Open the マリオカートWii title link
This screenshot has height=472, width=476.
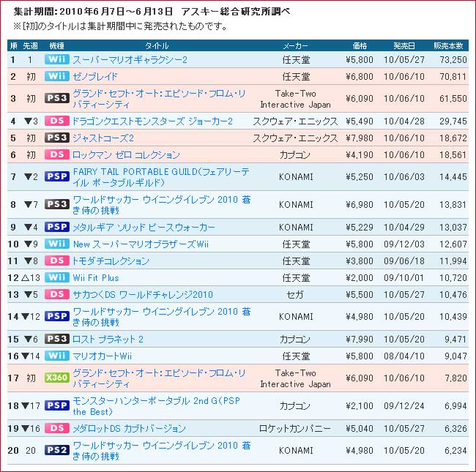[102, 356]
